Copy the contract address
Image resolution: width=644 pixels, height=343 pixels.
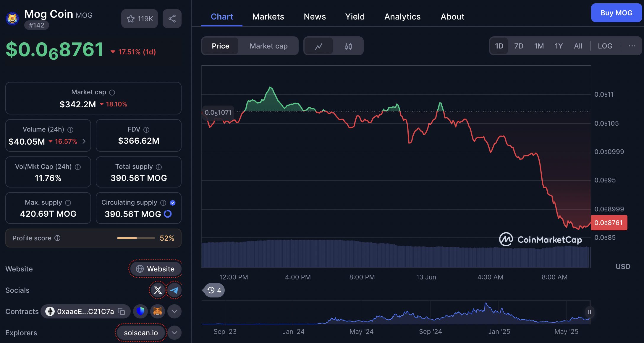click(x=121, y=311)
